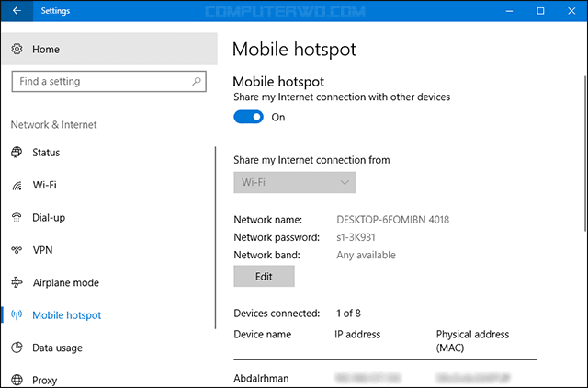This screenshot has width=588, height=388.
Task: Click the Find a setting field
Action: (x=108, y=82)
